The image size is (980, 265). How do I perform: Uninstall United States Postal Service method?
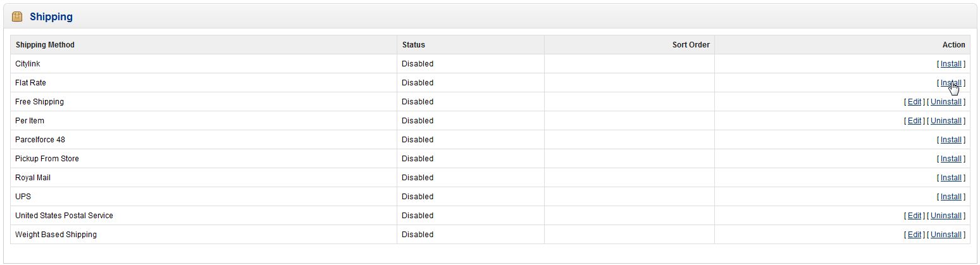946,216
